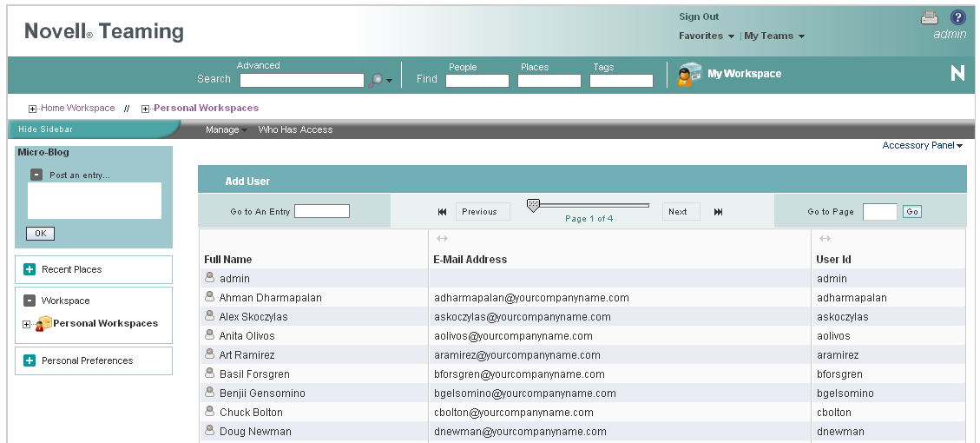Screen dimensions: 980x443
Task: Open Chuck Bolton user entry
Action: (251, 413)
